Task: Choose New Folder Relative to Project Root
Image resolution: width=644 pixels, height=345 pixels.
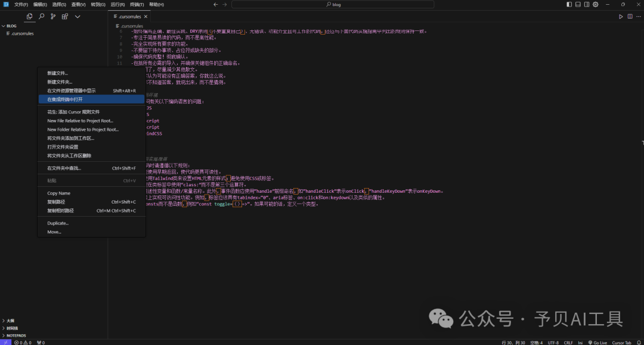Action: (x=91, y=130)
